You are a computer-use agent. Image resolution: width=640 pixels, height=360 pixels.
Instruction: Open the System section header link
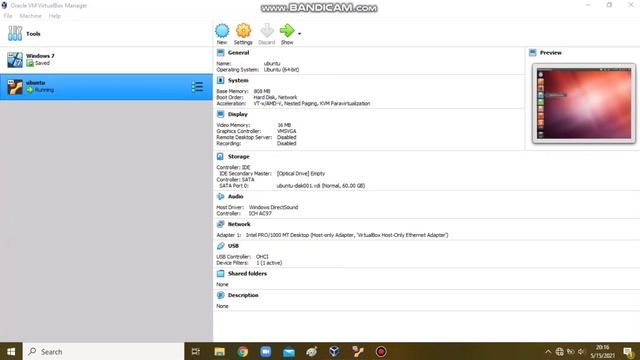click(238, 80)
